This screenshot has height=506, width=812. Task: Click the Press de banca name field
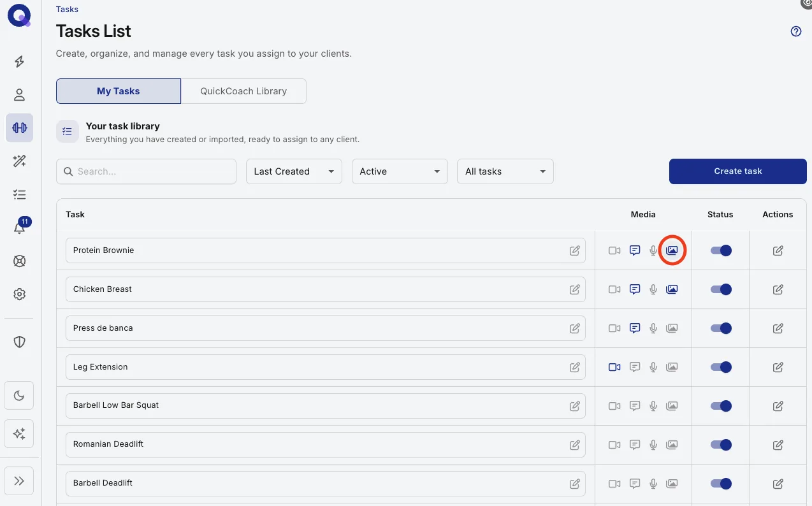[x=325, y=328]
